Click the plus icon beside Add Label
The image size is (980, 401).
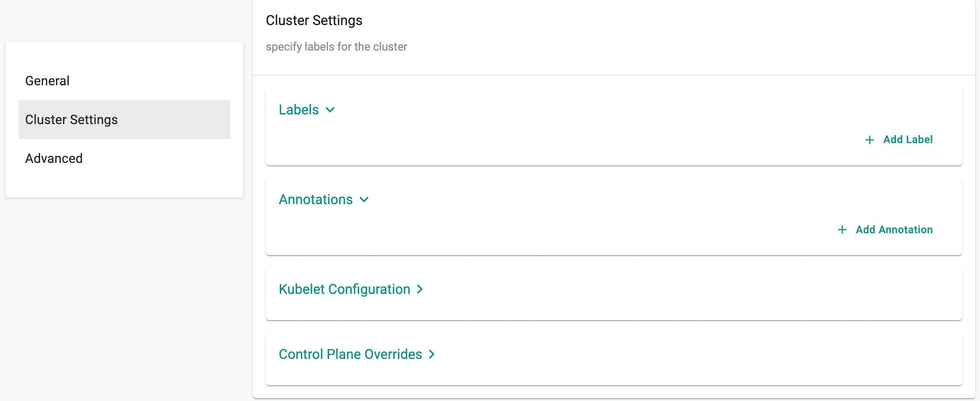(869, 140)
